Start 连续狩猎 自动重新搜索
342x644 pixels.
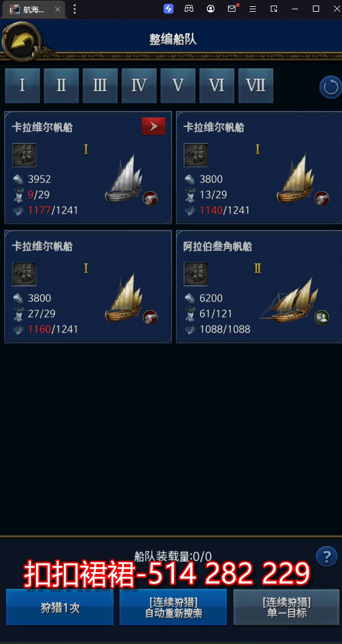(173, 608)
